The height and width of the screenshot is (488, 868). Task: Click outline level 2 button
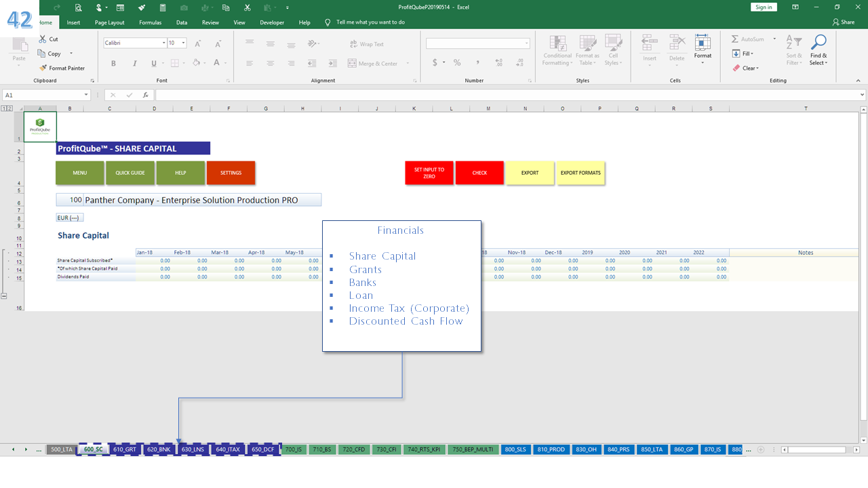pyautogui.click(x=9, y=108)
